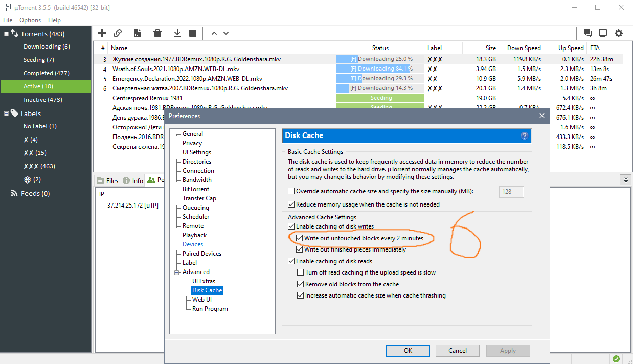Open Connection in Preferences tree

pos(198,171)
